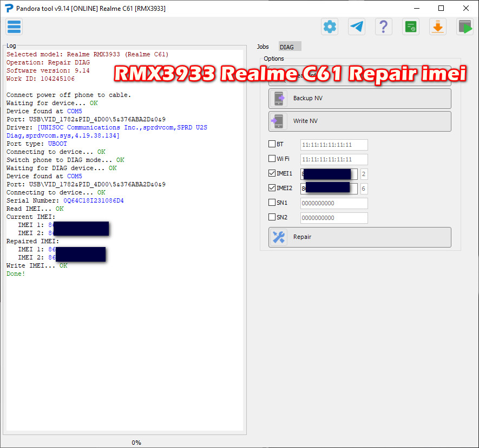The image size is (479, 448).
Task: Open the Telegram paper-plane icon
Action: point(357,27)
